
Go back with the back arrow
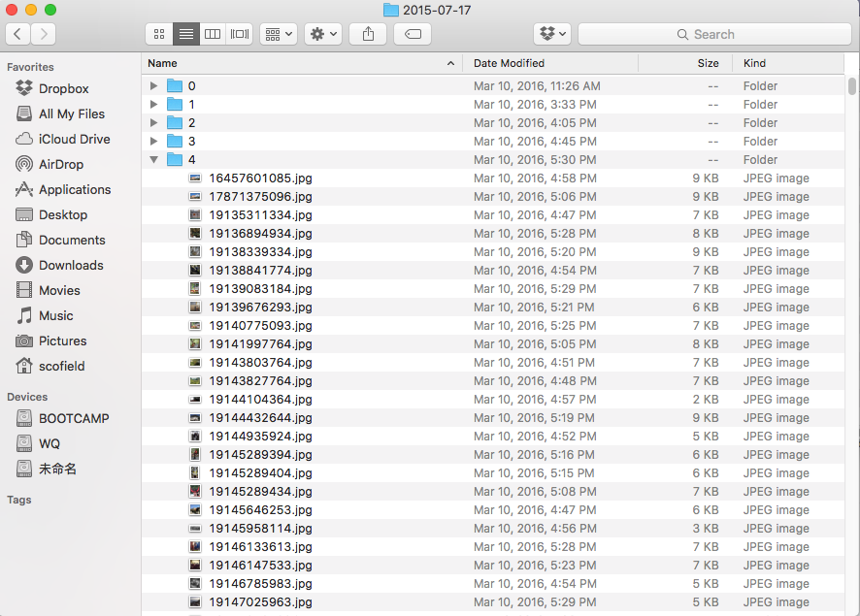pyautogui.click(x=17, y=34)
